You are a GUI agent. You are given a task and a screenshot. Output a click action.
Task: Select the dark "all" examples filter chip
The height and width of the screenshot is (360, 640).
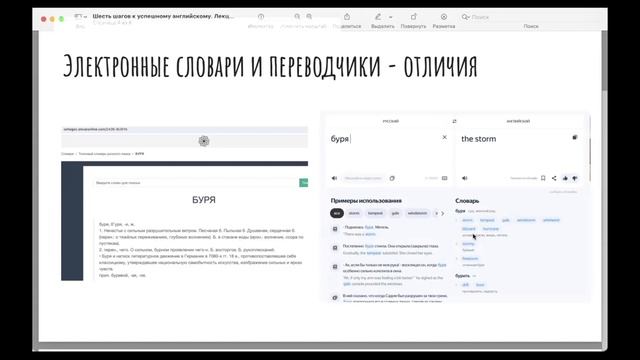point(337,213)
